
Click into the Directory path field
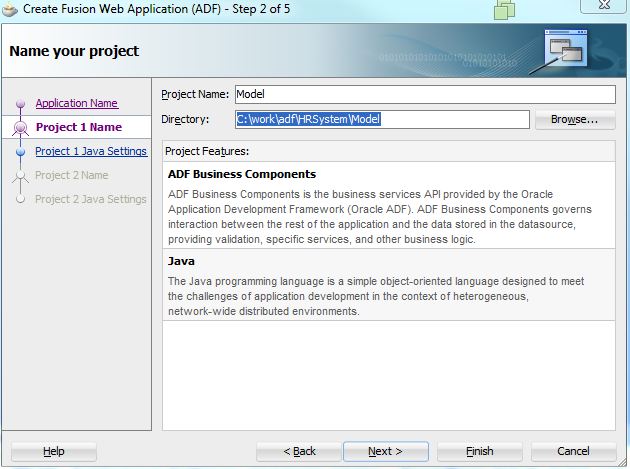point(382,119)
